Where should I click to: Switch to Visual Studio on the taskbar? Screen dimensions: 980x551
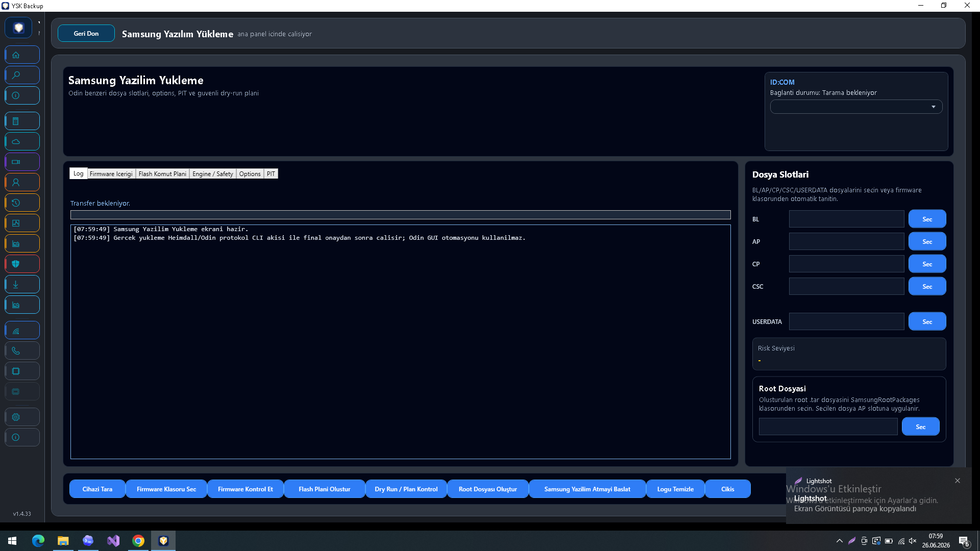click(x=113, y=541)
